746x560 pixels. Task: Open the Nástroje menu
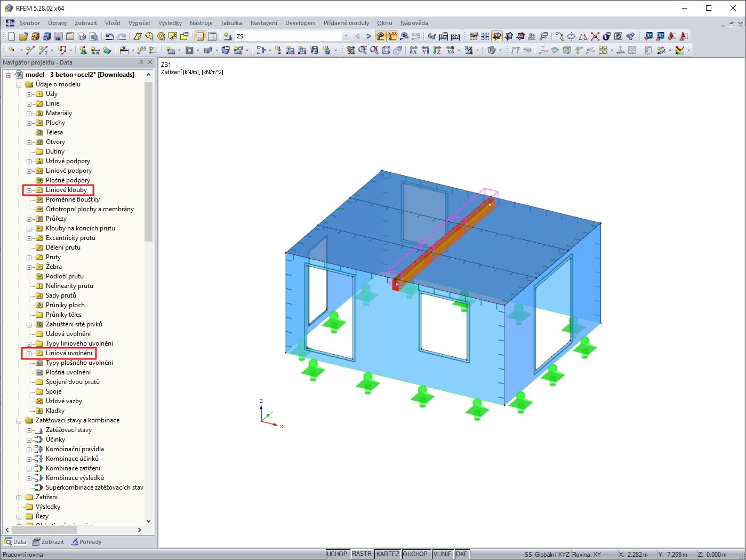[201, 23]
